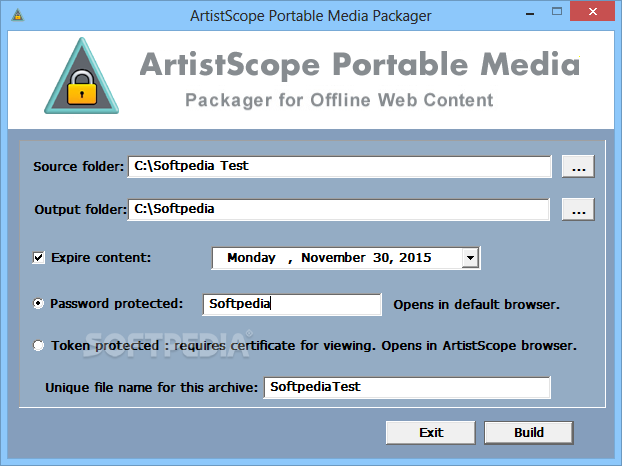Click the Build button
This screenshot has height=466, width=622.
529,432
